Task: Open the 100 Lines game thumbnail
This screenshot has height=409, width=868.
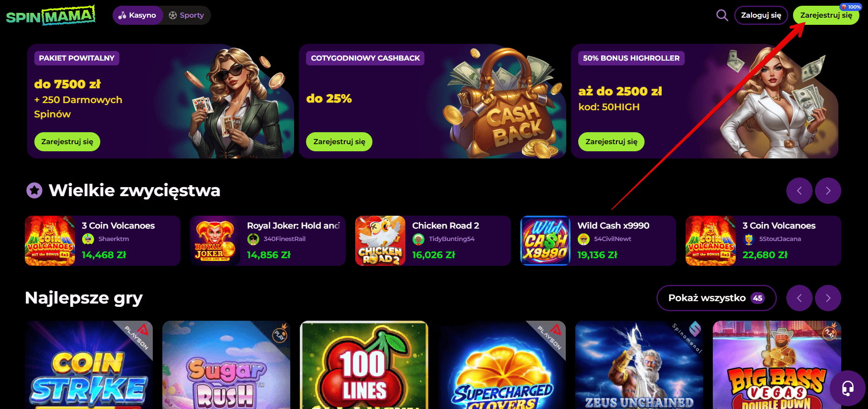Action: click(364, 365)
